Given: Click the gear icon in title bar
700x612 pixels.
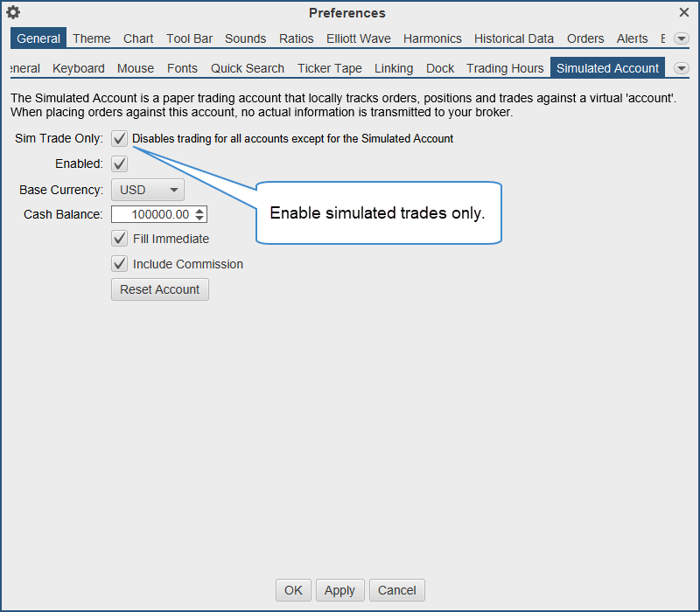Looking at the screenshot, I should pyautogui.click(x=13, y=12).
